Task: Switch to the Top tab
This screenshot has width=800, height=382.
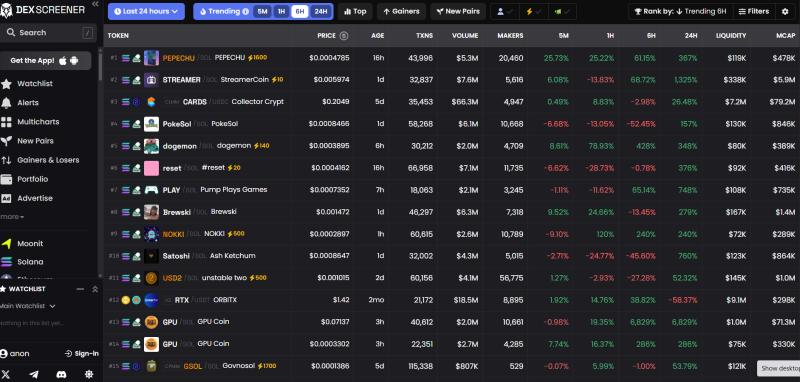Action: [x=355, y=11]
